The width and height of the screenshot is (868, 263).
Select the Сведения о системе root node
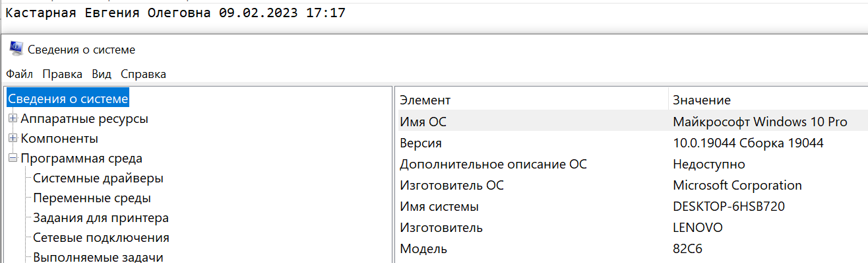68,99
